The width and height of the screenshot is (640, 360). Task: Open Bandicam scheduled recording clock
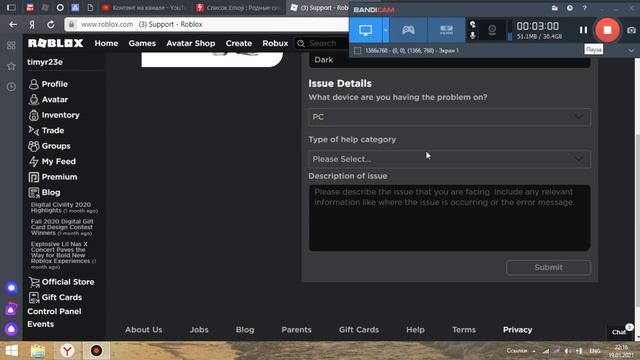(x=569, y=8)
